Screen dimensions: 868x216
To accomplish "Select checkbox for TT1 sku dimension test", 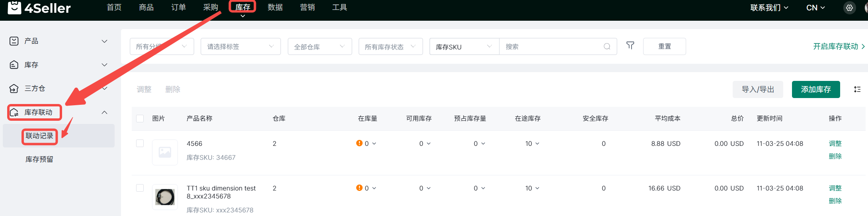I will (x=140, y=188).
